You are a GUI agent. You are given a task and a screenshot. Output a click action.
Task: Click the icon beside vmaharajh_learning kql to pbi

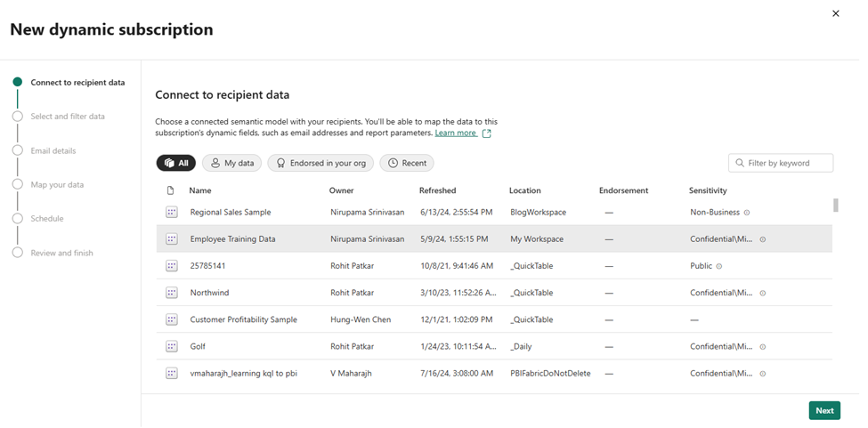point(172,373)
